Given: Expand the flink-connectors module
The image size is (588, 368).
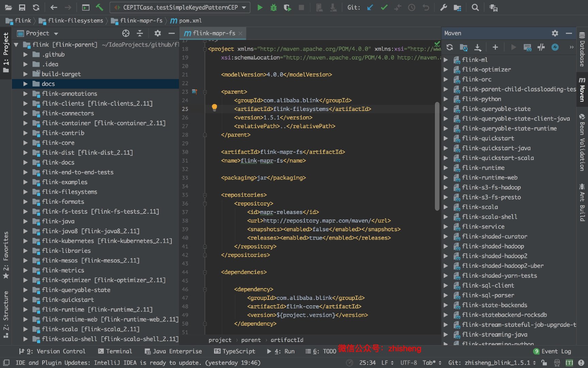Looking at the screenshot, I should (26, 113).
